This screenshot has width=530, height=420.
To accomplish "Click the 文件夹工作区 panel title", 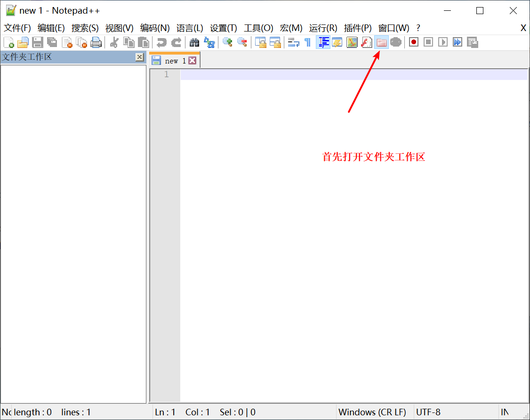I will click(x=27, y=57).
